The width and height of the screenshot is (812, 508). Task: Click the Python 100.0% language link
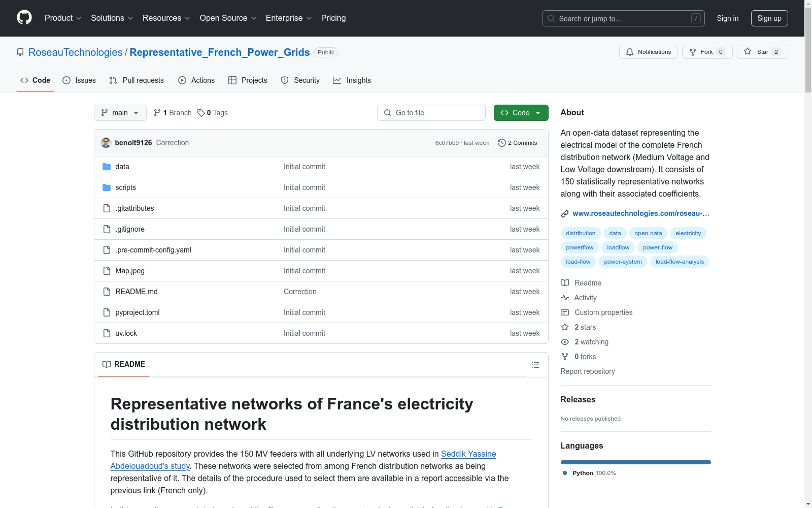[x=589, y=473]
